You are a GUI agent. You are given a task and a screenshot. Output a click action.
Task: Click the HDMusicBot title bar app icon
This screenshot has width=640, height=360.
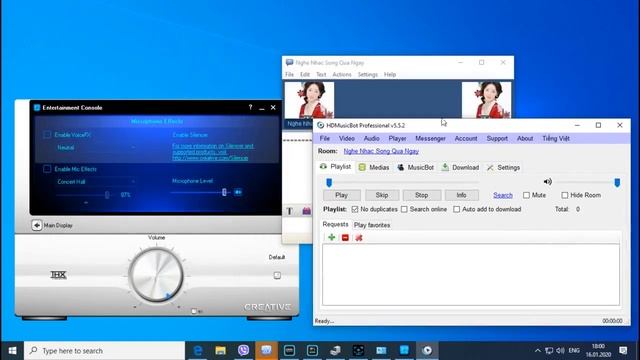click(321, 125)
